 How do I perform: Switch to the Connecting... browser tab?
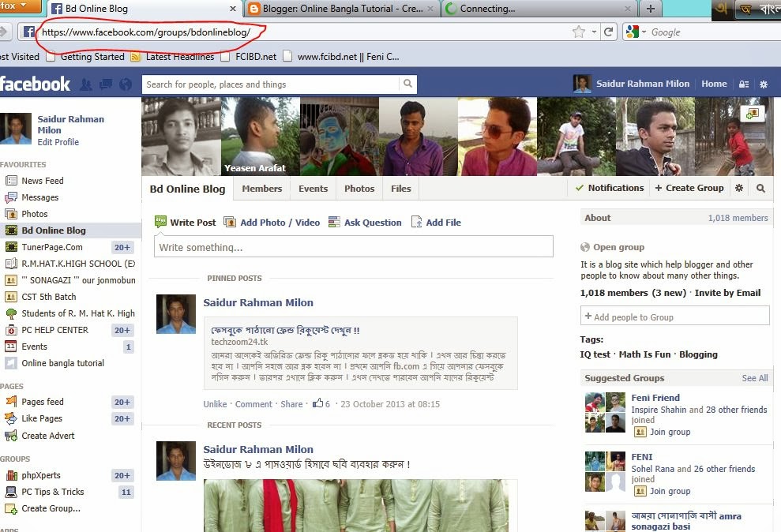point(539,9)
